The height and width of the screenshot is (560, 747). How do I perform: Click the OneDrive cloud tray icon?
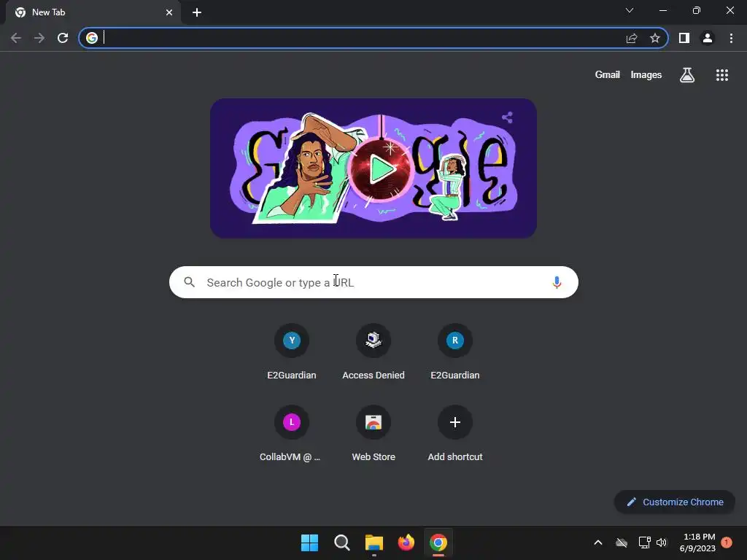pyautogui.click(x=622, y=542)
